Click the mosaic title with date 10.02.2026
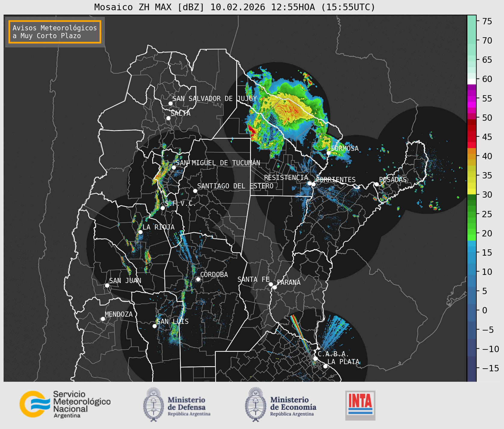The width and height of the screenshot is (504, 429). (x=235, y=7)
